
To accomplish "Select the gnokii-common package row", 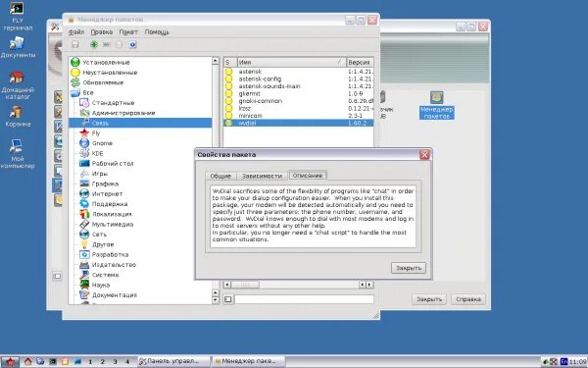I will click(299, 101).
